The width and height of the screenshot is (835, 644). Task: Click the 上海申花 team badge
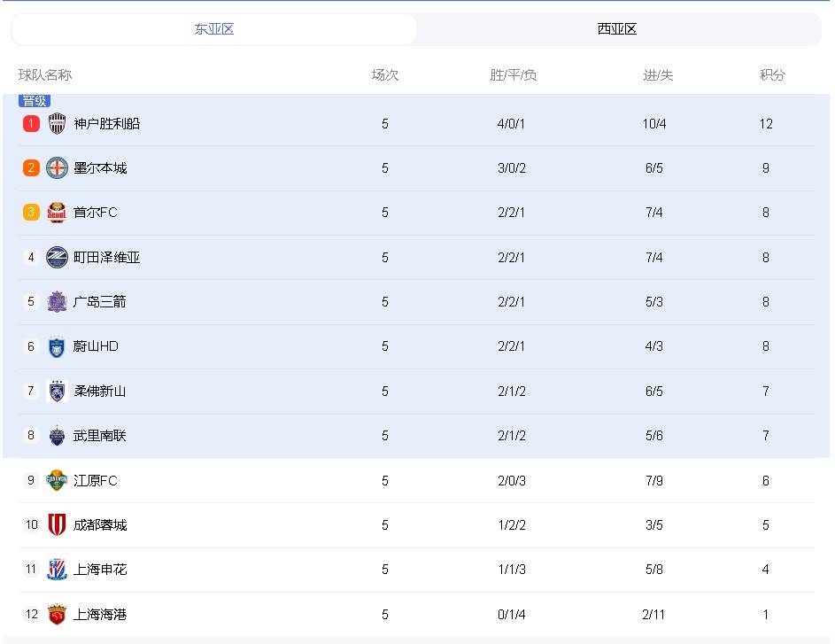(x=58, y=570)
